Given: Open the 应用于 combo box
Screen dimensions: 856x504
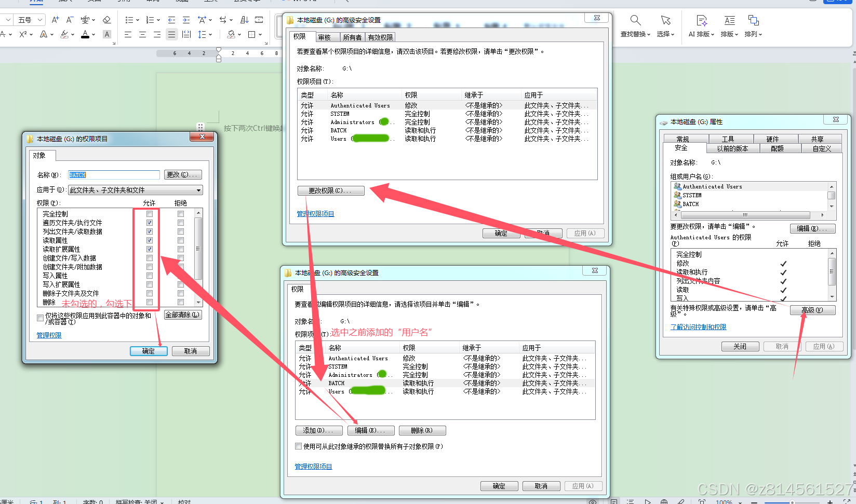Looking at the screenshot, I should [x=135, y=190].
